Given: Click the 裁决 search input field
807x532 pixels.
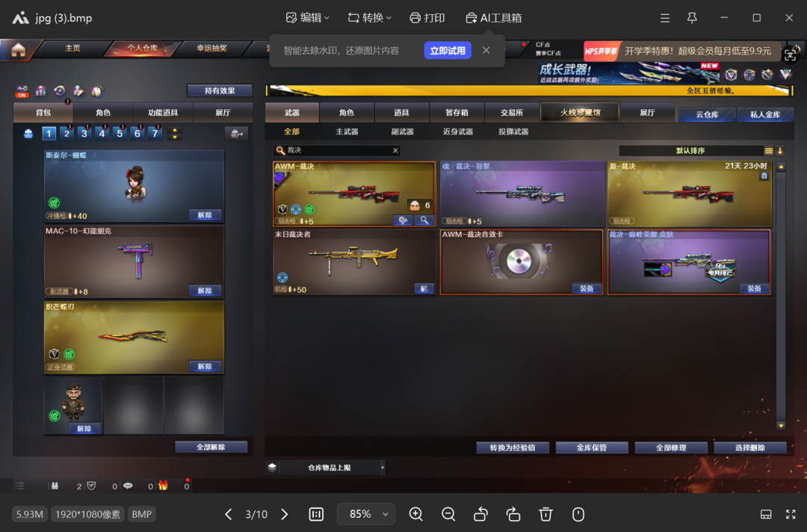Looking at the screenshot, I should click(x=336, y=150).
